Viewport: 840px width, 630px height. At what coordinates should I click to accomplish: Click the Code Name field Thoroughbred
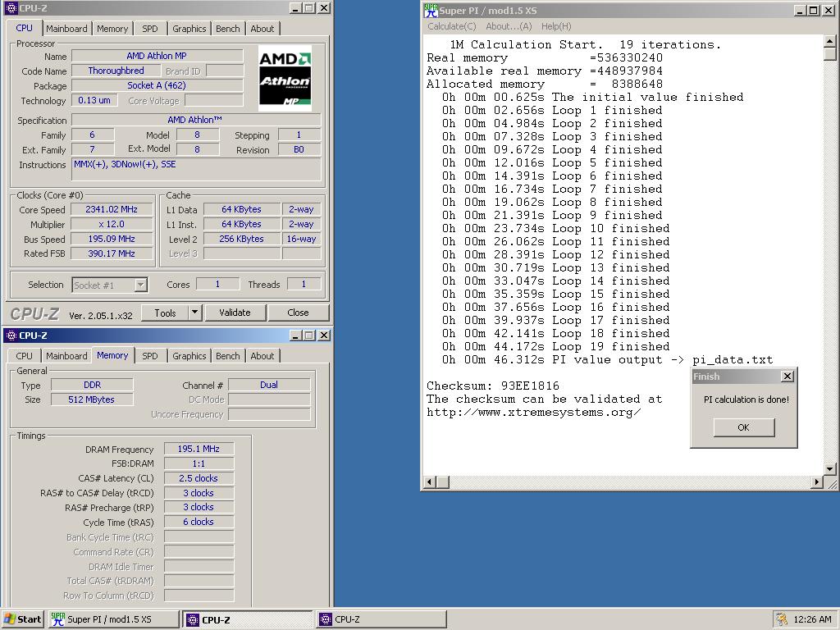tap(116, 71)
